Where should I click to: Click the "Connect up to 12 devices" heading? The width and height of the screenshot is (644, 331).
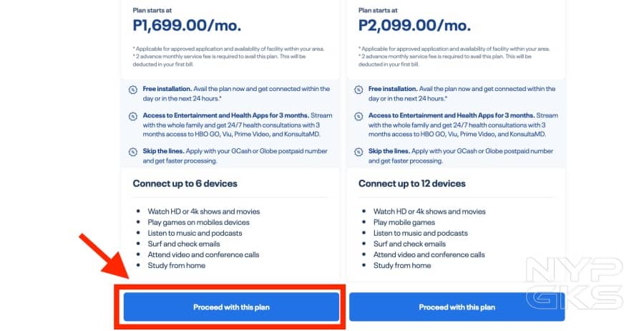tap(413, 183)
